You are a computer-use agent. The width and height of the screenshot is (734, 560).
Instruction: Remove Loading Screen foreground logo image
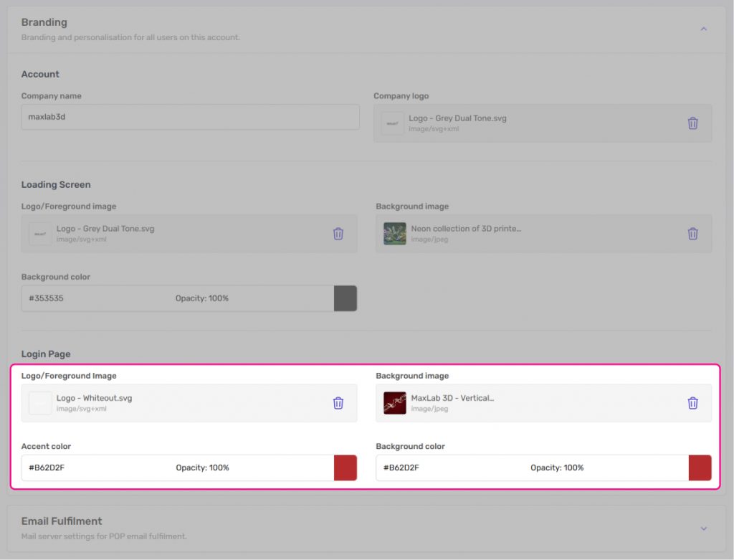[x=338, y=234]
